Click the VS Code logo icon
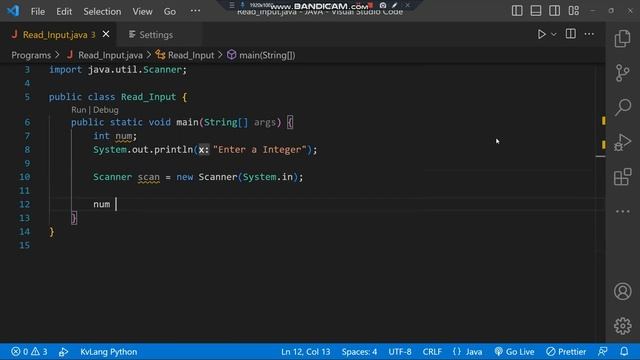This screenshot has width=640, height=360. (x=13, y=11)
